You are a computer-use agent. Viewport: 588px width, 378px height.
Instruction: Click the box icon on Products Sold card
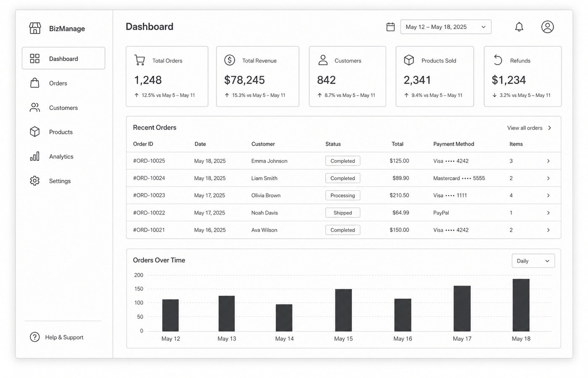(409, 60)
